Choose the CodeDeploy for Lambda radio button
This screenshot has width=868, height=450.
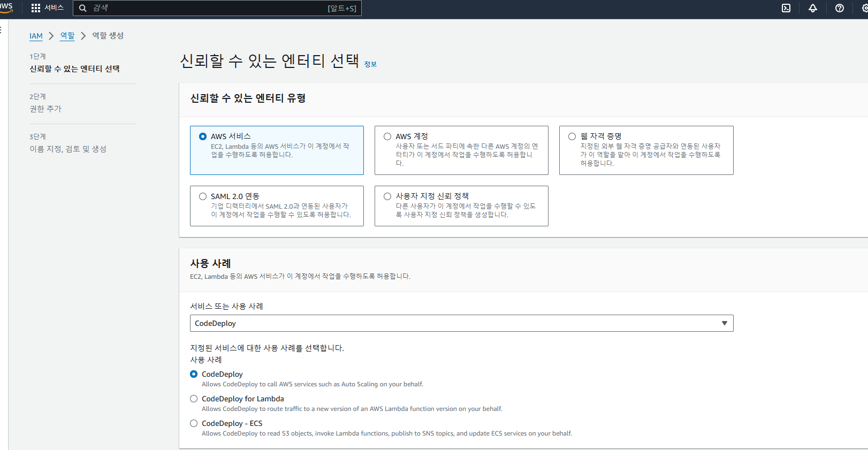(x=194, y=399)
